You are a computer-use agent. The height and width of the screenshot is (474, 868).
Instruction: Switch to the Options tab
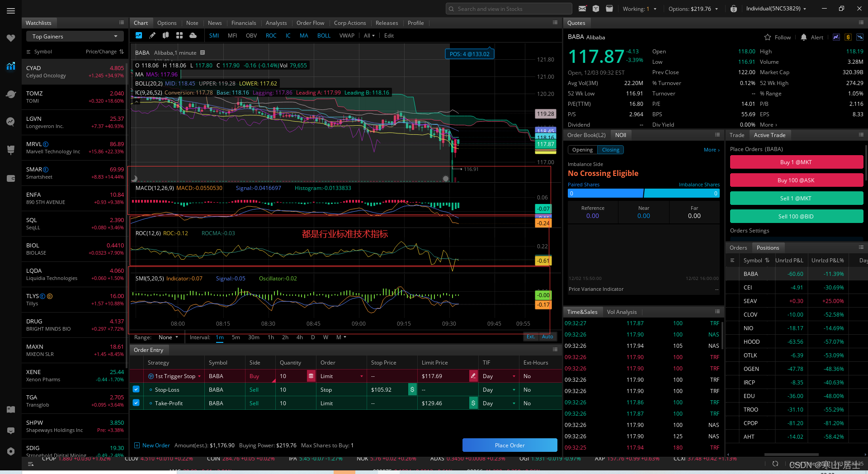tap(167, 23)
